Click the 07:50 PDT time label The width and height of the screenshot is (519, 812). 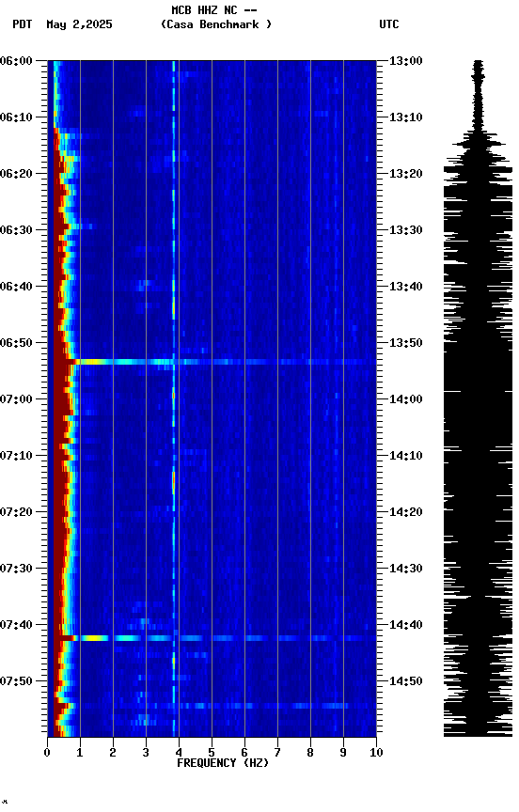tap(16, 681)
